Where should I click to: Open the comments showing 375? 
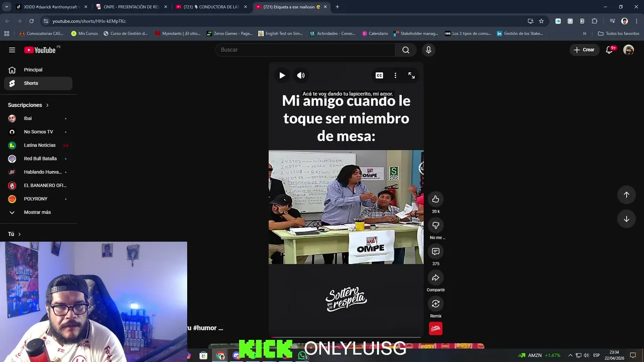[x=436, y=251]
